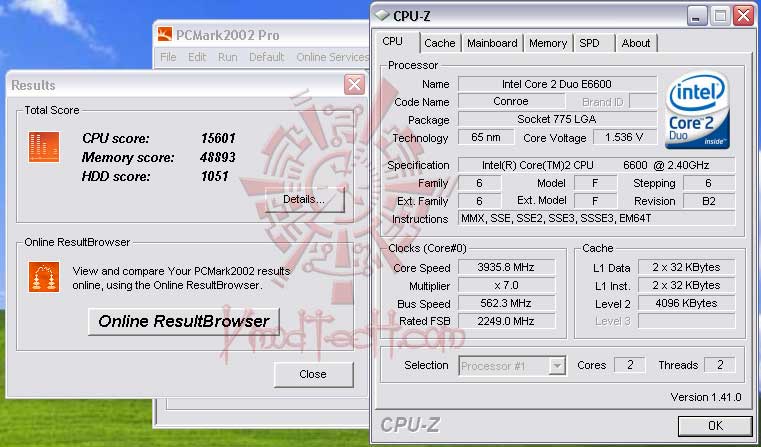Click the Rated FSB value 2249.0 MHz
Viewport: 761px width, 447px height.
506,321
